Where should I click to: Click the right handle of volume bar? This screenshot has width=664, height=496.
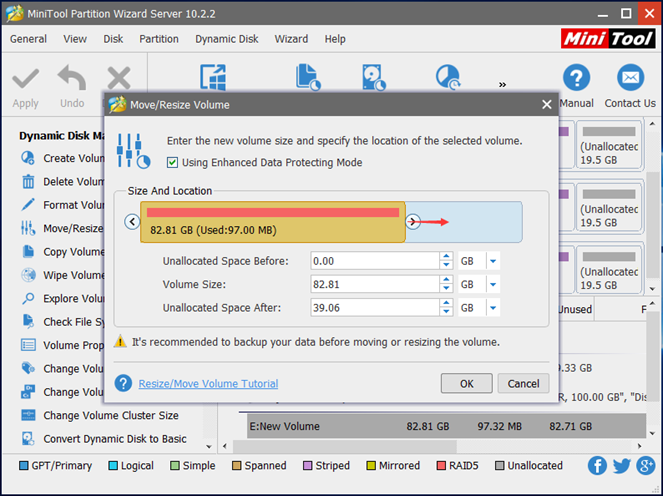tap(412, 222)
